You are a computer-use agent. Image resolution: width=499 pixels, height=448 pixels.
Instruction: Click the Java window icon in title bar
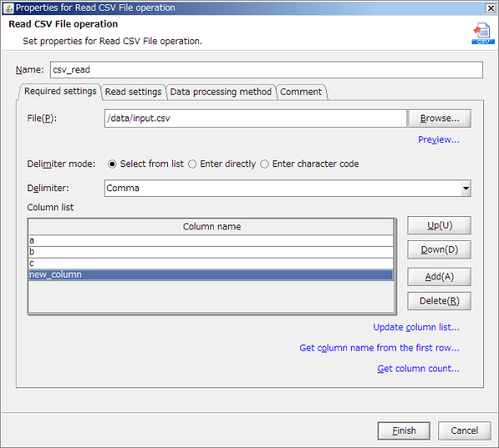[7, 7]
